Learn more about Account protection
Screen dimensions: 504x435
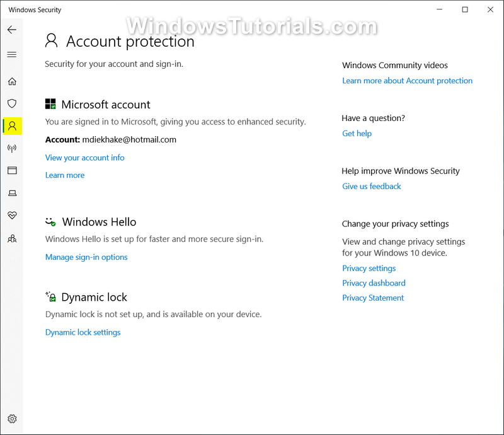click(x=407, y=80)
